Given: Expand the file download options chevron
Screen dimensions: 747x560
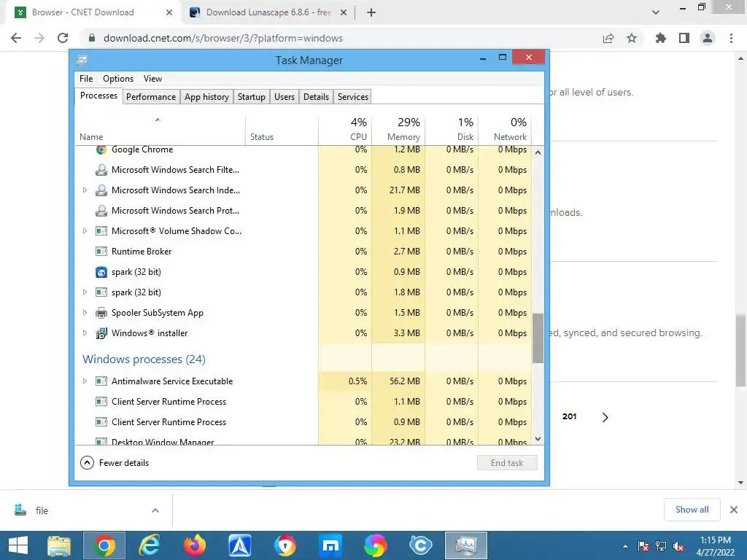Looking at the screenshot, I should click(x=155, y=510).
